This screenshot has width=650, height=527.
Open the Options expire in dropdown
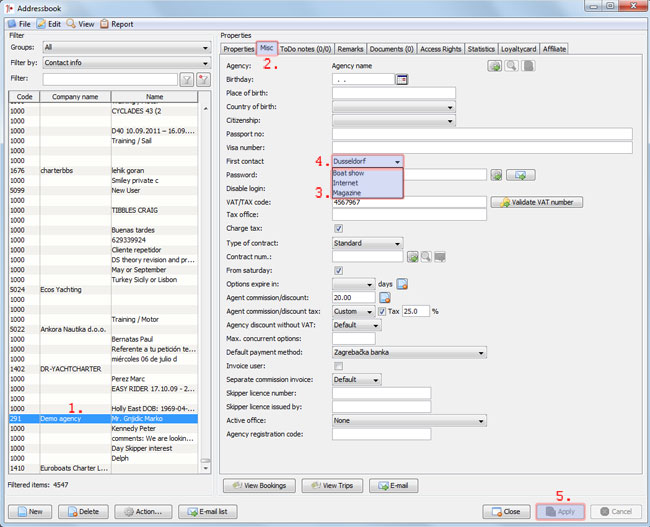coord(354,284)
